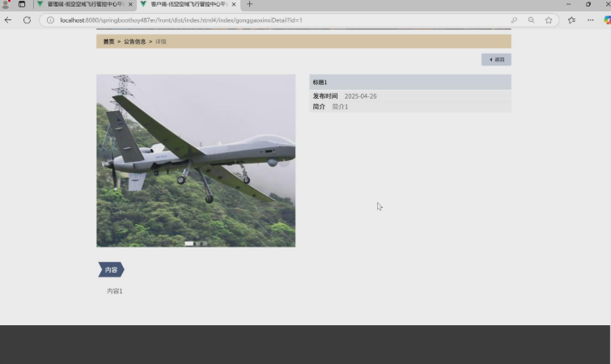Open the browser profile avatar
The height and width of the screenshot is (364, 611).
tap(6, 4)
